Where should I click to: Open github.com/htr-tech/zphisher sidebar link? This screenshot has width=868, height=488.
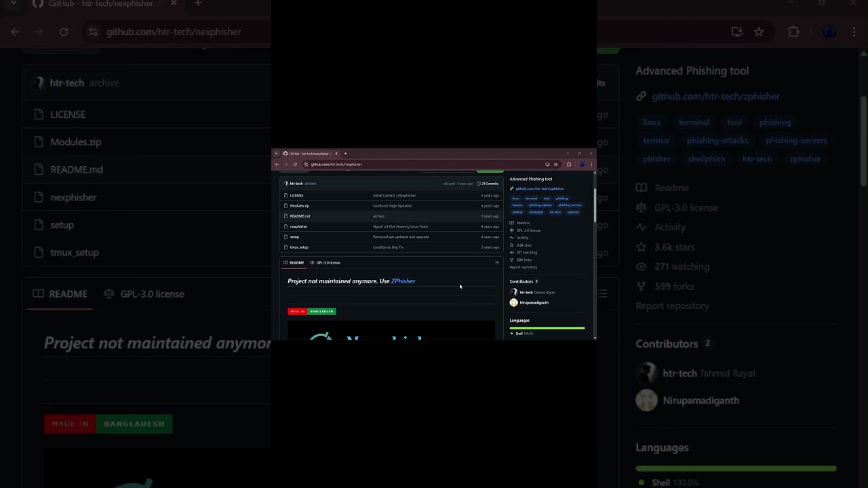540,188
